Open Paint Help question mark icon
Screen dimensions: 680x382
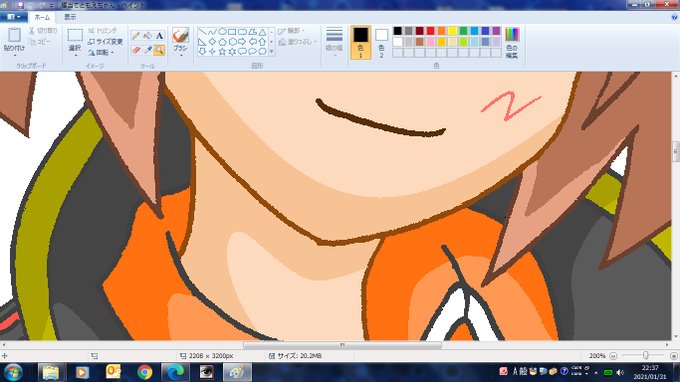[674, 17]
